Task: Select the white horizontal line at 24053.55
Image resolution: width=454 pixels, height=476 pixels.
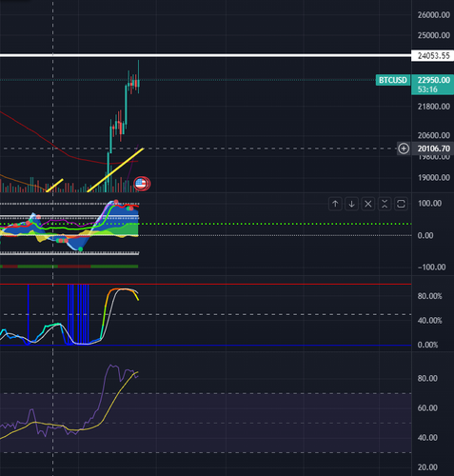Action: (206, 56)
